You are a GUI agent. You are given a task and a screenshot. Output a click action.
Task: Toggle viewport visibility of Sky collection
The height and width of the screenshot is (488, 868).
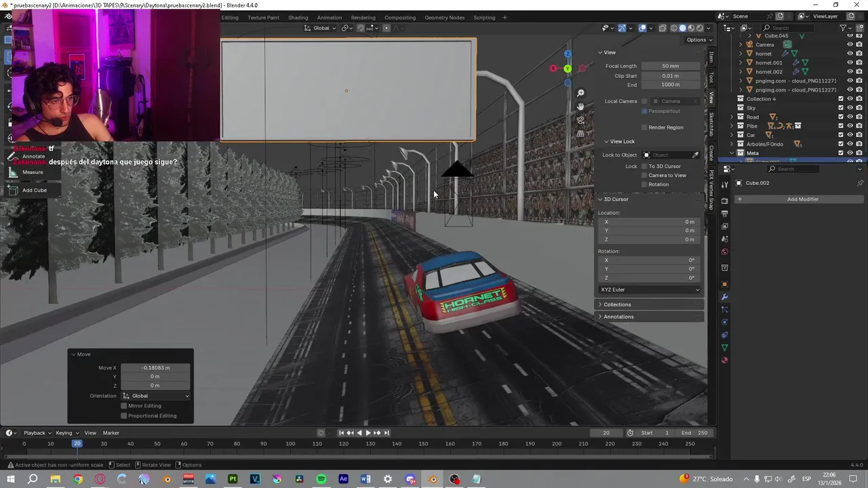(850, 108)
